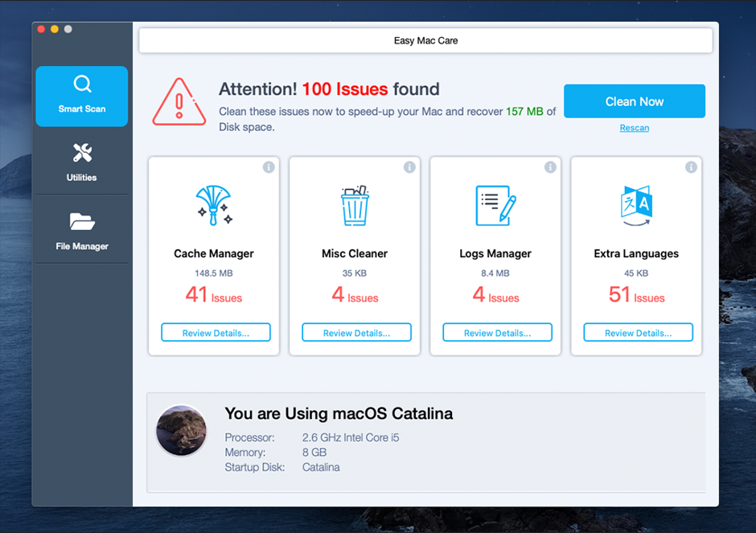Screen dimensions: 756x533
Task: Click the '2.6 GHz Intel Core i5' value
Action: [351, 437]
